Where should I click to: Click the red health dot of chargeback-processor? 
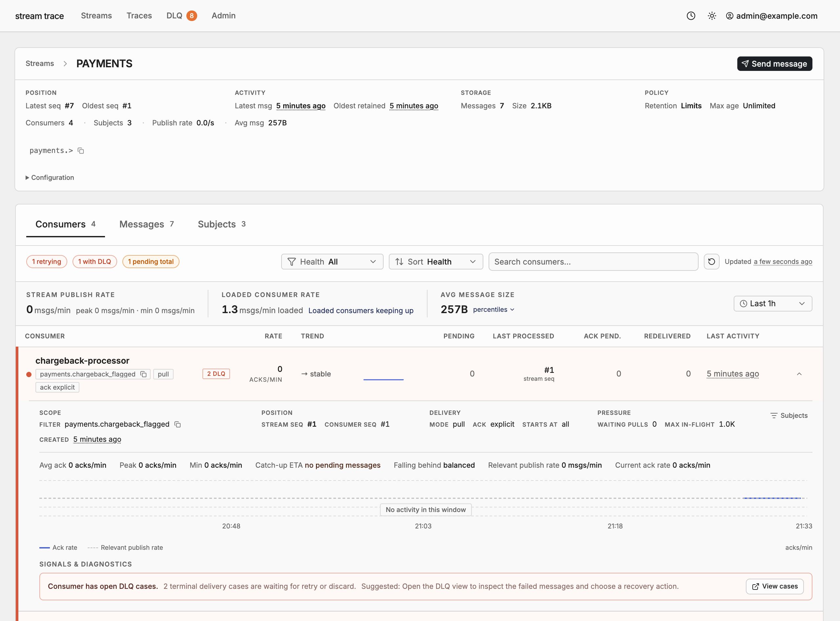29,375
